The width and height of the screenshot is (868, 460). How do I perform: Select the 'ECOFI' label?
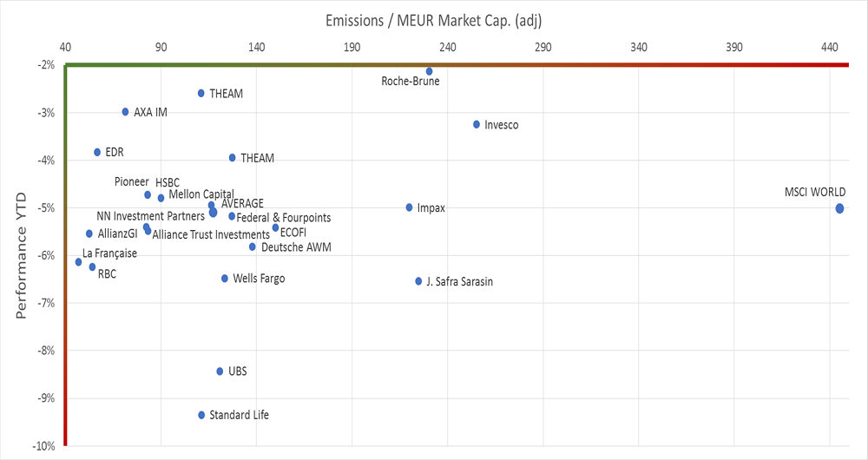(293, 233)
